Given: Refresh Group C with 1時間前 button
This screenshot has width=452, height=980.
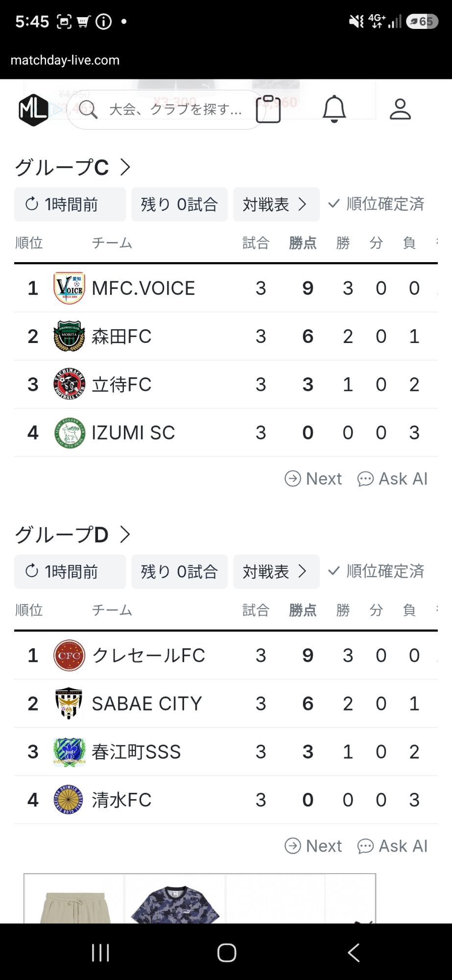Looking at the screenshot, I should [70, 204].
